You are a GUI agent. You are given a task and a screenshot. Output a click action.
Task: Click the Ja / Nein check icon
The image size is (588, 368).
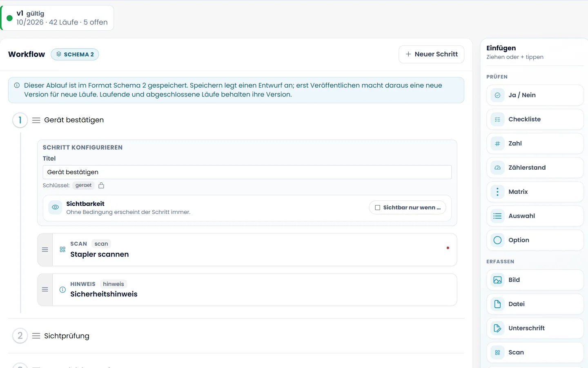(x=497, y=95)
